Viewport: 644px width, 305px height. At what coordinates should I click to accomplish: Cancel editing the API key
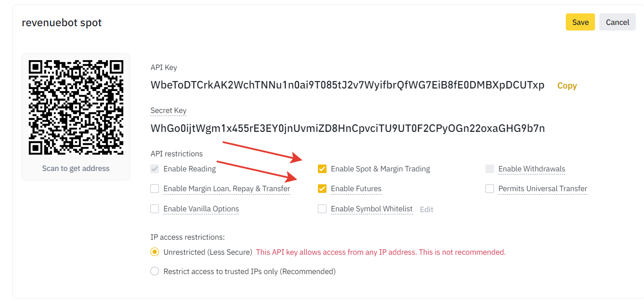pos(617,22)
